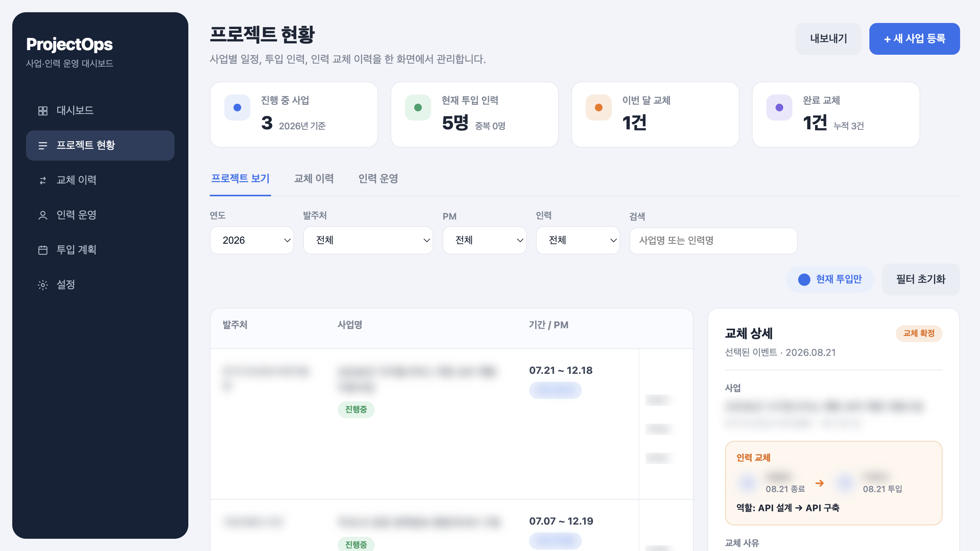980x551 pixels.
Task: Click the 중복 0명 text
Action: (x=490, y=126)
